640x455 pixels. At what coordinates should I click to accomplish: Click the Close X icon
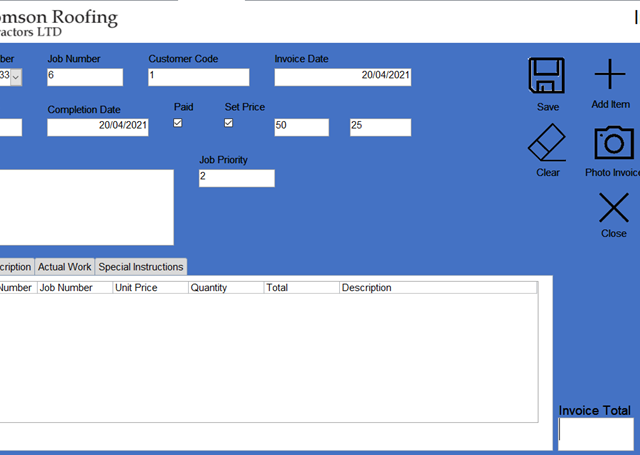(x=613, y=208)
